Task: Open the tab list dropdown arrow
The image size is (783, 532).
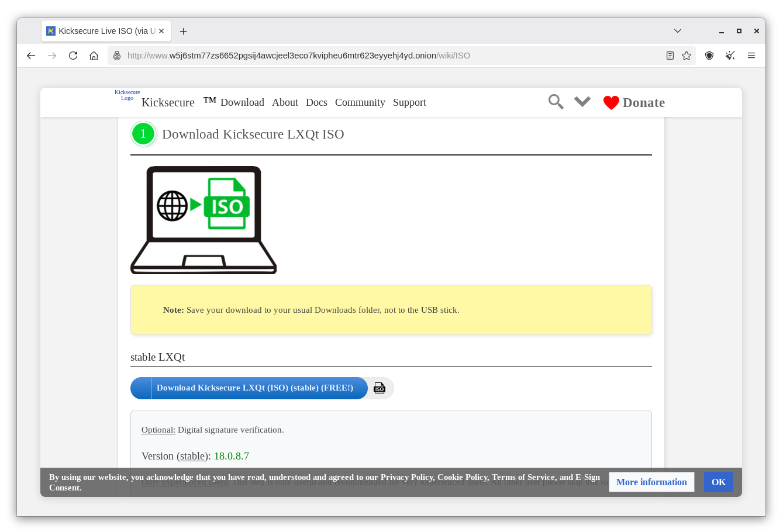Action: [x=677, y=30]
